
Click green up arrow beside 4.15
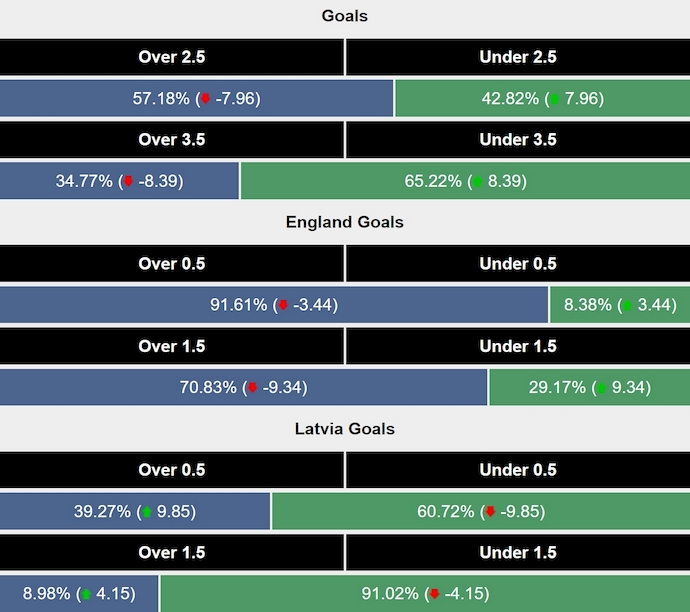point(86,594)
